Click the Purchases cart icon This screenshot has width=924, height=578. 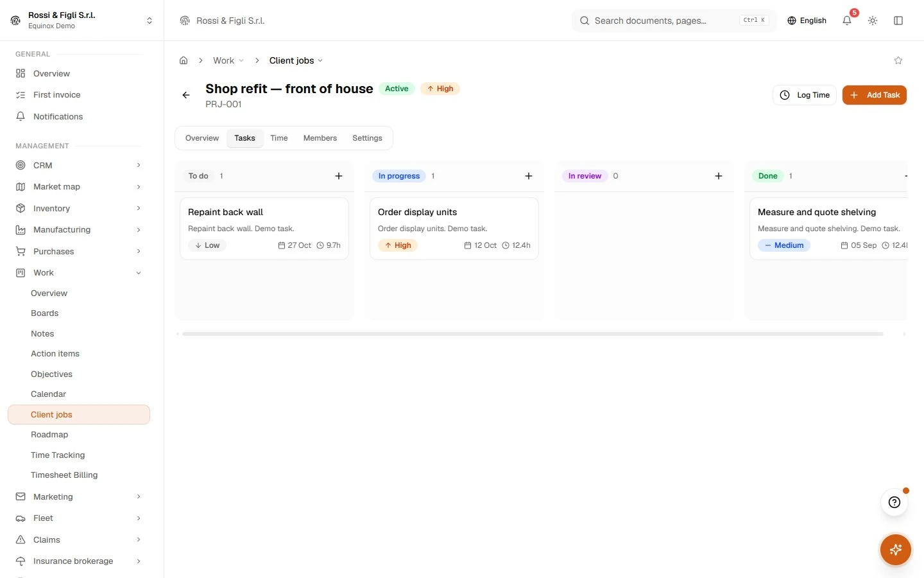[x=21, y=251]
